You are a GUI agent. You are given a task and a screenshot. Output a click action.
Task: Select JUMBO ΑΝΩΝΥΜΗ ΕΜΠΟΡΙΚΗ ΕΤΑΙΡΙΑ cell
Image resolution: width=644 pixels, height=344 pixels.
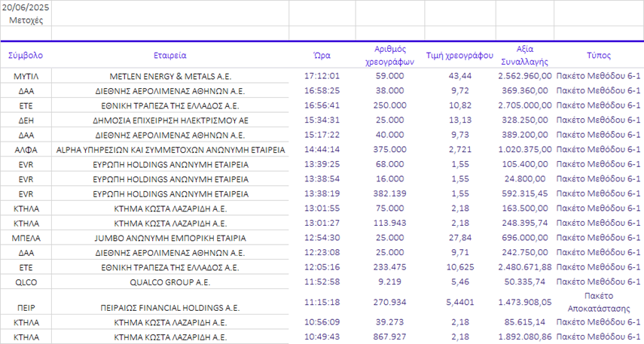point(170,238)
